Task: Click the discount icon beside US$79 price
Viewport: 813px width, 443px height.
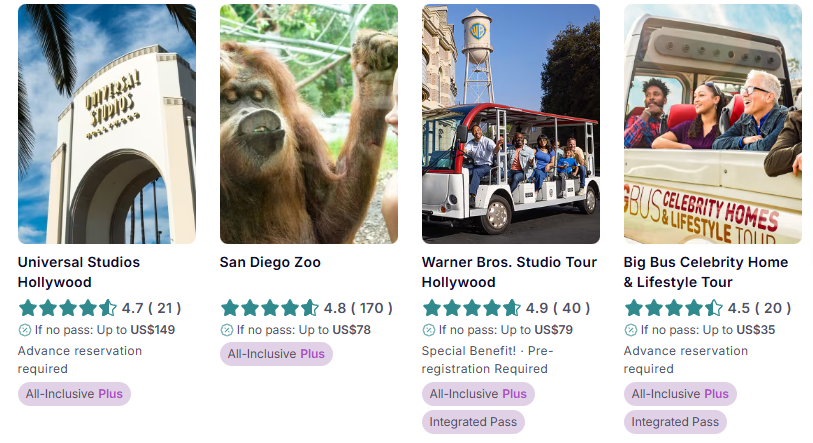Action: tap(429, 330)
